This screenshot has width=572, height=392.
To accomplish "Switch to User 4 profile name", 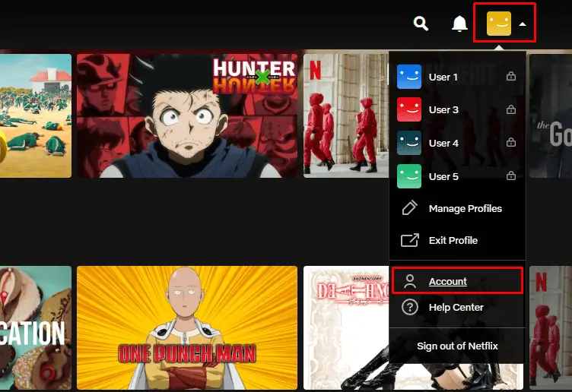I will click(x=443, y=143).
